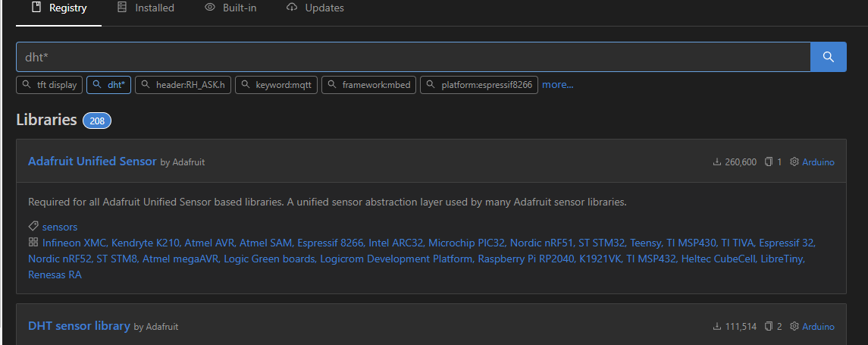Screen dimensions: 868x345
Task: Pick the keyword:mqtt search suggestion
Action: click(276, 85)
